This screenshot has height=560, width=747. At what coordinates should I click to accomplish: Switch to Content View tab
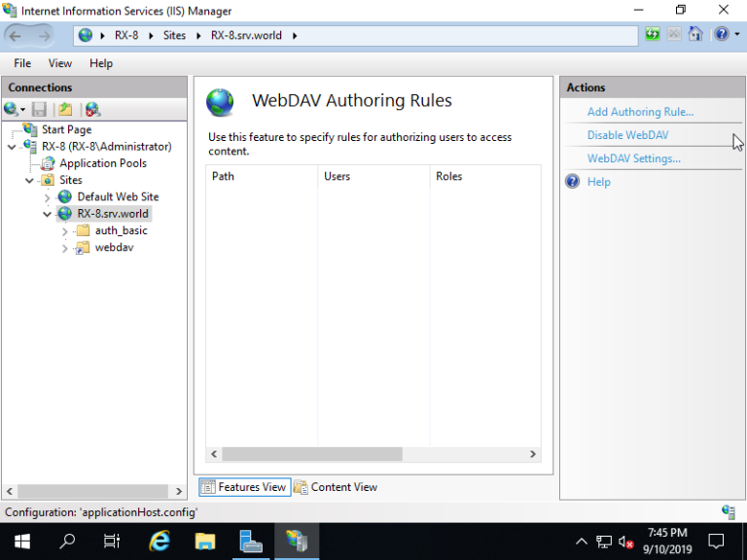pos(336,487)
